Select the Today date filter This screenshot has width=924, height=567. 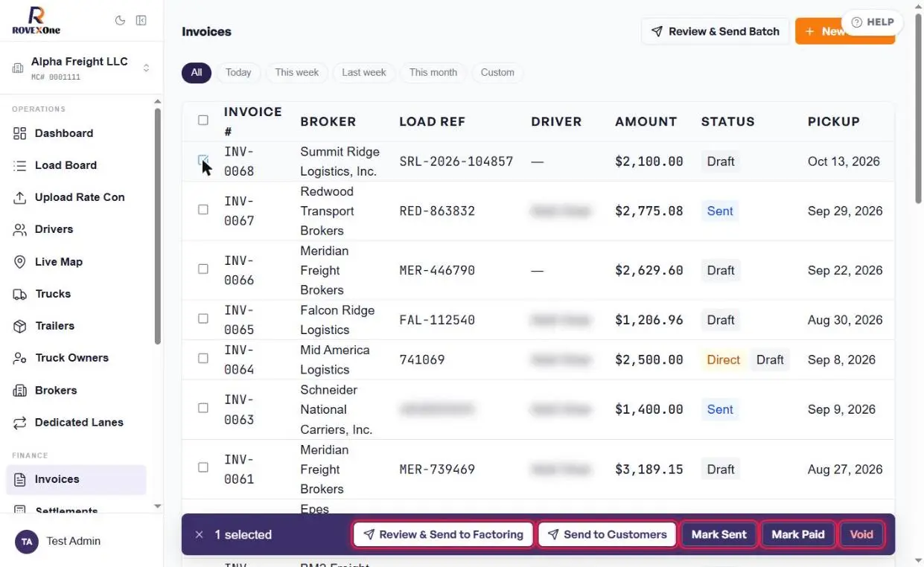coord(238,72)
